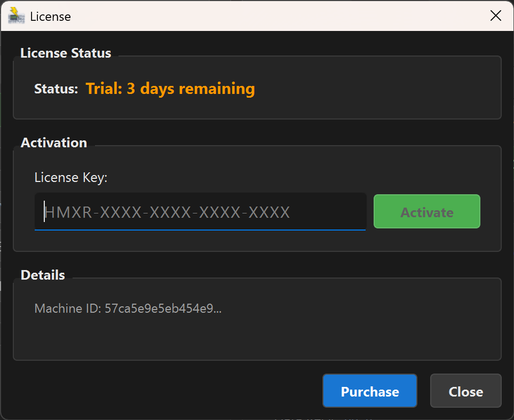The width and height of the screenshot is (514, 420).
Task: Click the Trial: 3 days remaining status text
Action: (x=170, y=89)
